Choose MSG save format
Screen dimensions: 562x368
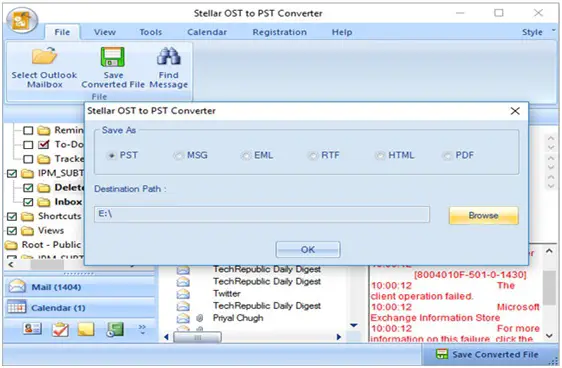[x=190, y=156]
